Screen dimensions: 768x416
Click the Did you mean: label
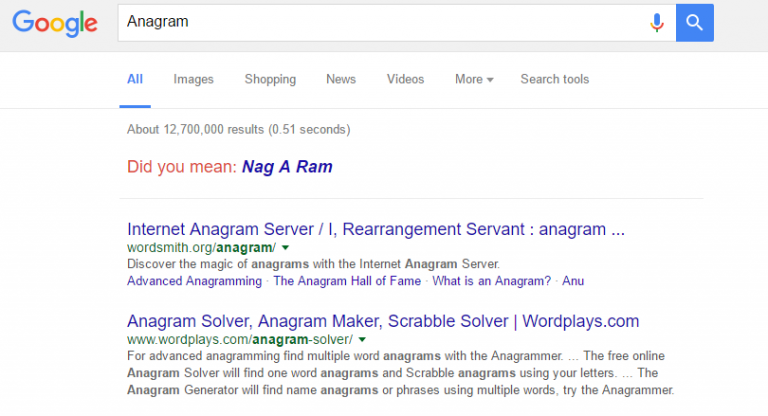coord(182,167)
